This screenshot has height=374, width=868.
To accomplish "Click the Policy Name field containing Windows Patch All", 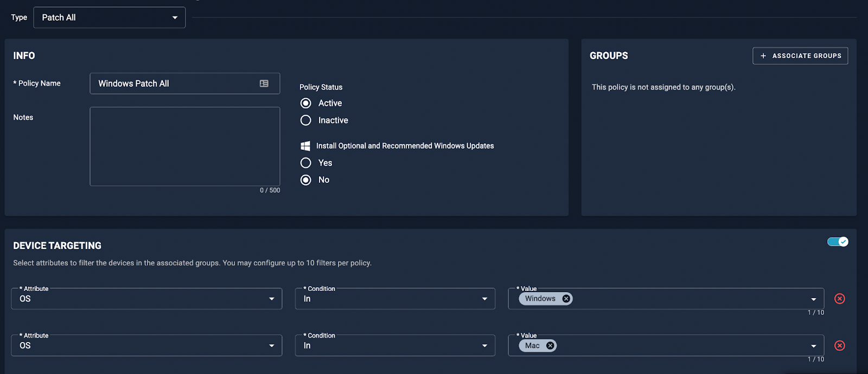I will (184, 84).
